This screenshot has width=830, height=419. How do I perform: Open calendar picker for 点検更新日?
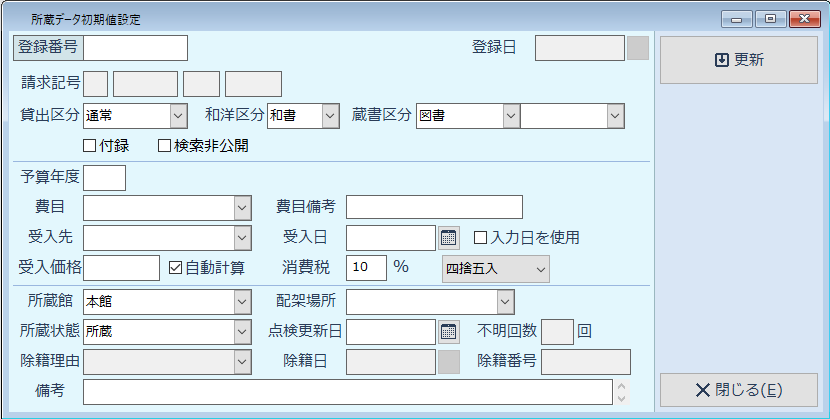click(449, 332)
